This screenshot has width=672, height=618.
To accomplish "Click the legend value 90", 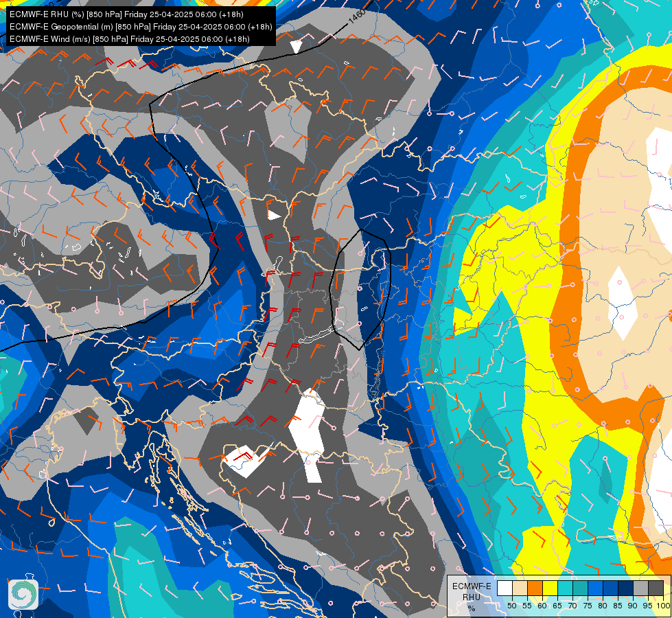I will click(633, 606).
